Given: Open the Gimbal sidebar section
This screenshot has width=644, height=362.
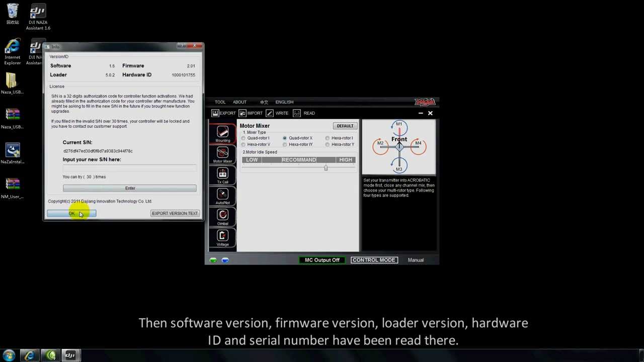Looking at the screenshot, I should pyautogui.click(x=222, y=217).
